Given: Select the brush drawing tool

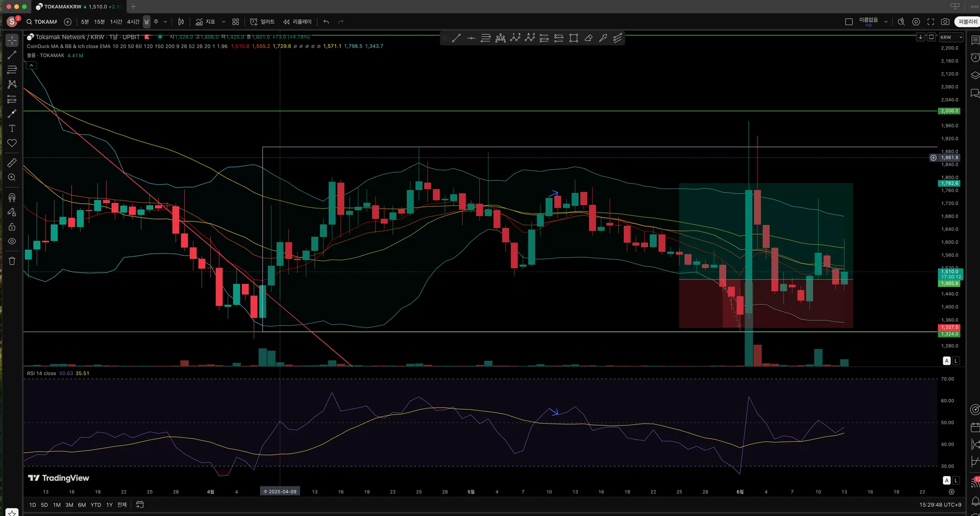Looking at the screenshot, I should point(12,113).
